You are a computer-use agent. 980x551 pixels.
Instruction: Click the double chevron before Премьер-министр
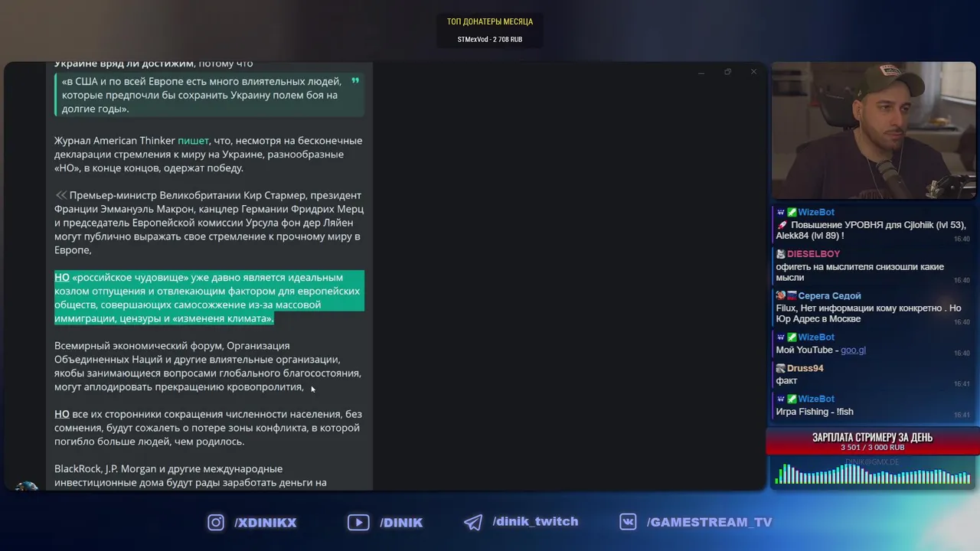[60, 195]
